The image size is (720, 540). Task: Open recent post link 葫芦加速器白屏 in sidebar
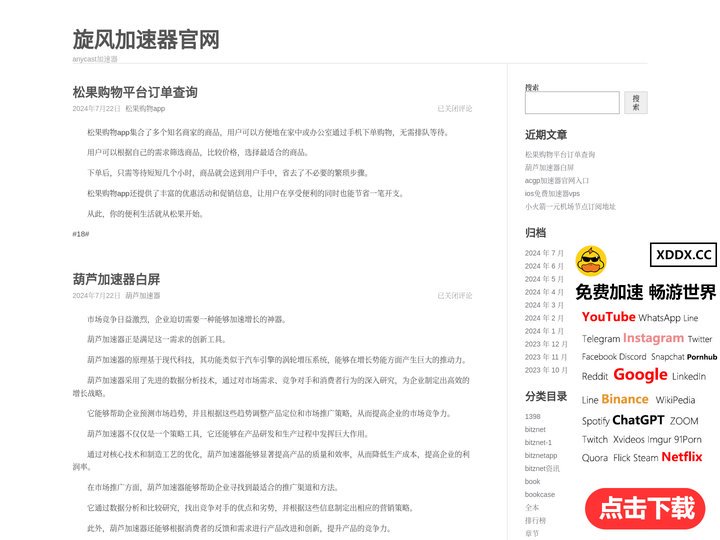click(549, 168)
